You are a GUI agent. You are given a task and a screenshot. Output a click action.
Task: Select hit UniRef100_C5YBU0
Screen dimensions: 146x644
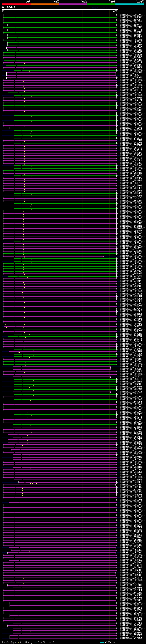[131, 27]
